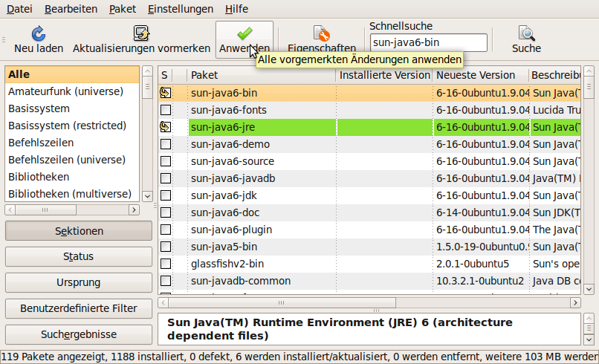Open Eigenschaften properties icon
Image resolution: width=599 pixels, height=364 pixels.
(x=321, y=33)
